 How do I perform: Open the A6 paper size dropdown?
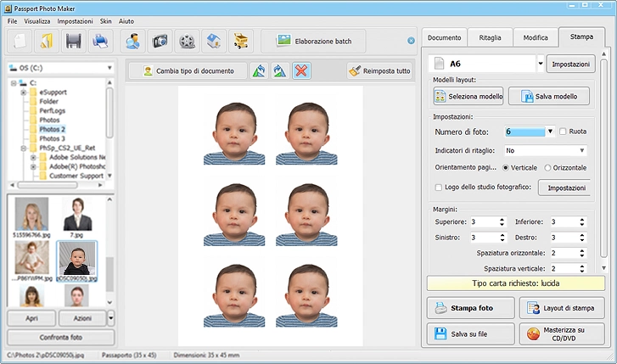(541, 64)
